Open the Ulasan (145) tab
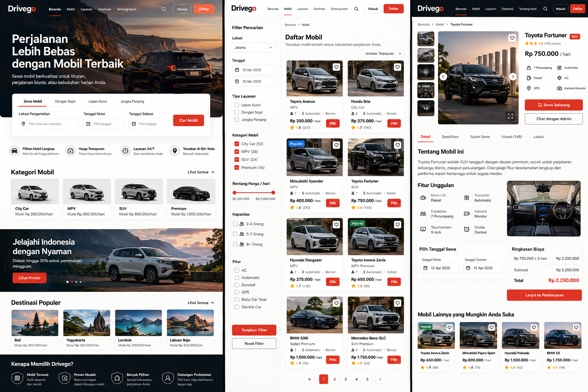The image size is (588, 392). (512, 137)
